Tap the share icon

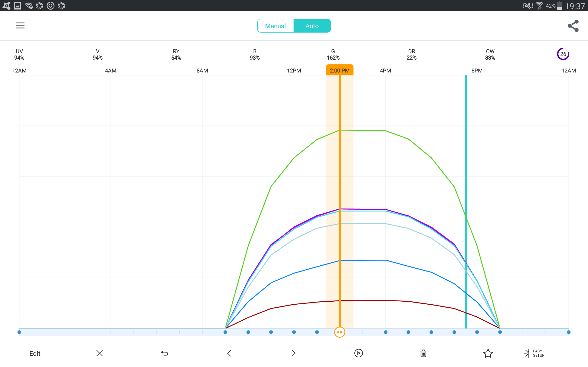pyautogui.click(x=573, y=26)
